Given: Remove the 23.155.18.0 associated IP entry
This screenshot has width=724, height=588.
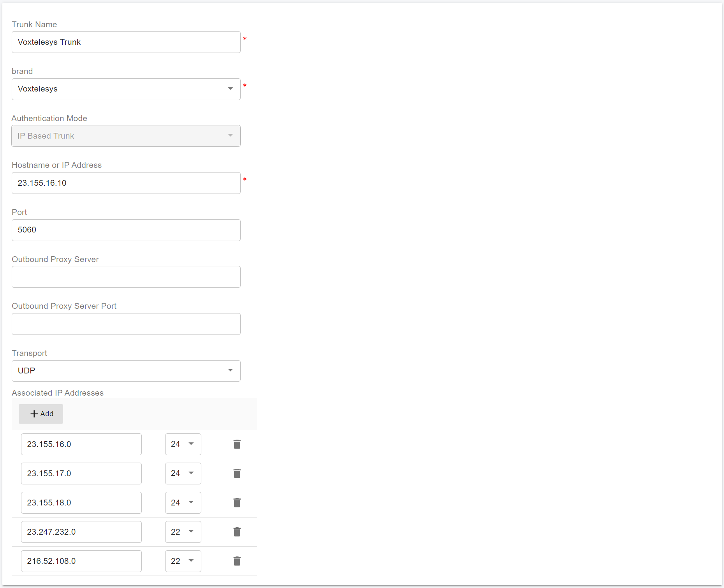Looking at the screenshot, I should point(237,502).
